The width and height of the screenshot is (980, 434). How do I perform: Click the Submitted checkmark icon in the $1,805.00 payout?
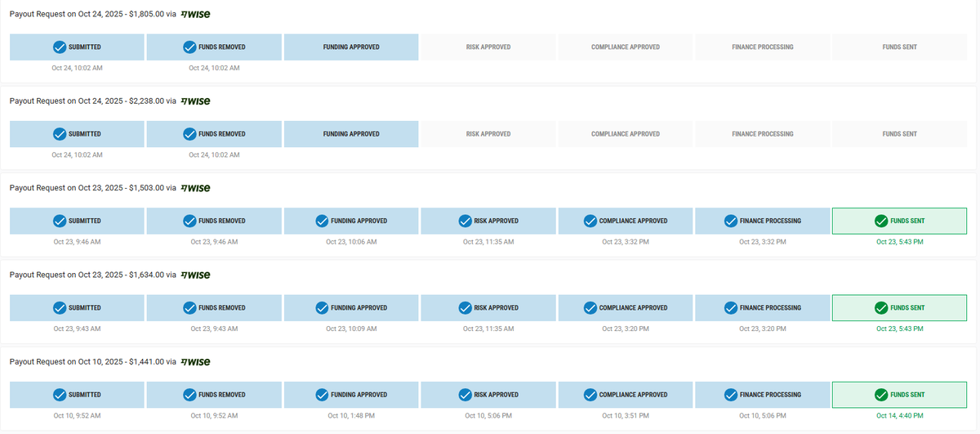pyautogui.click(x=59, y=47)
